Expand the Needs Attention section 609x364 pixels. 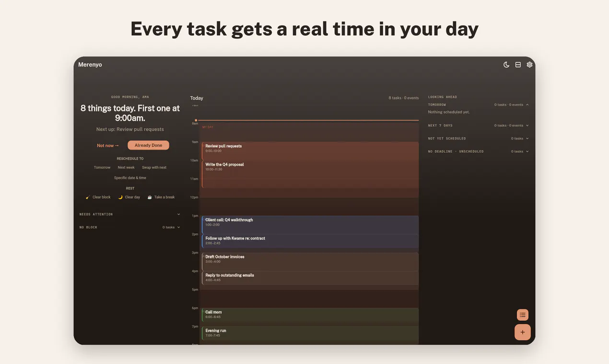pyautogui.click(x=130, y=215)
